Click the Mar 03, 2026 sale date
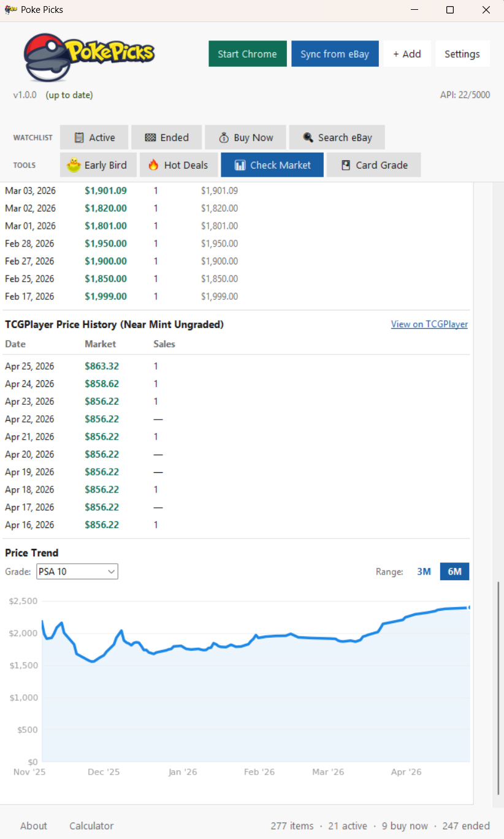 coord(30,191)
